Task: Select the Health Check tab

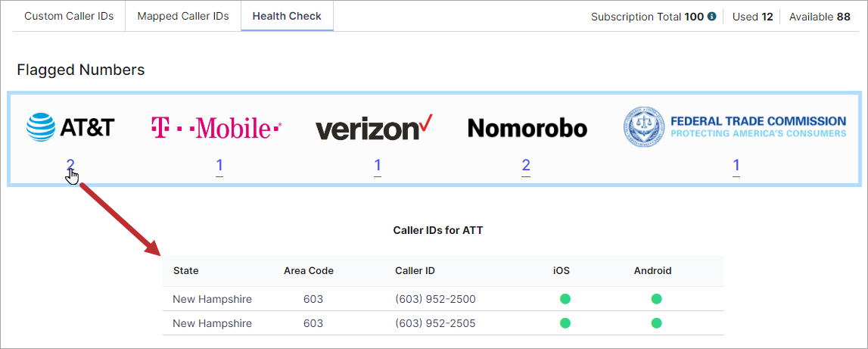Action: 287,16
